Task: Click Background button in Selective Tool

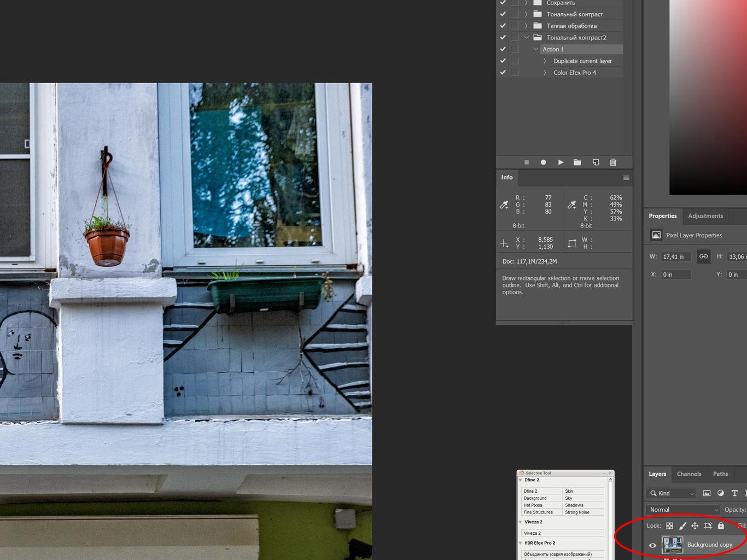Action: (542, 498)
